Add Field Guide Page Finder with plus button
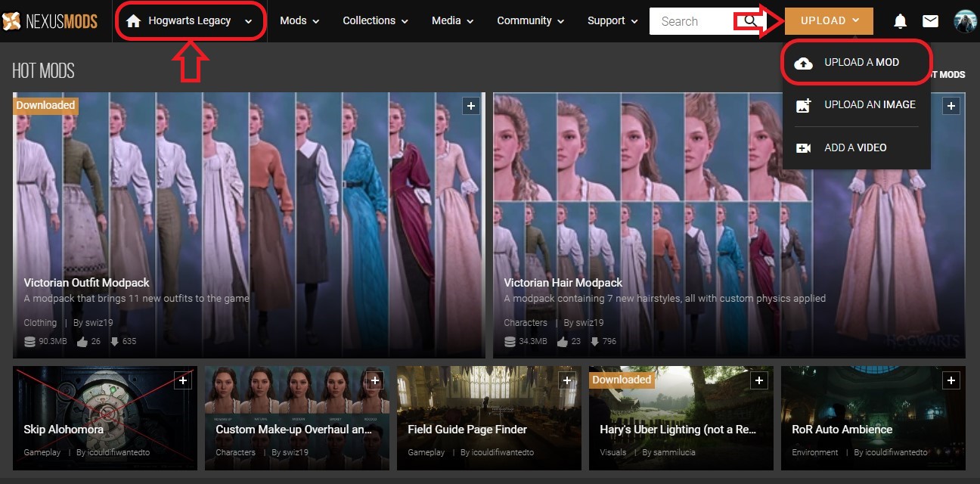This screenshot has width=980, height=484. (566, 380)
